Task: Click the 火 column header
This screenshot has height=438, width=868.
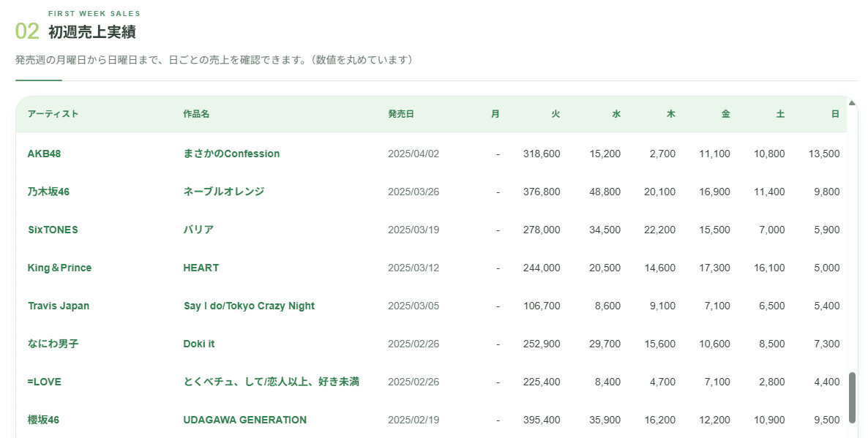Action: pyautogui.click(x=555, y=114)
